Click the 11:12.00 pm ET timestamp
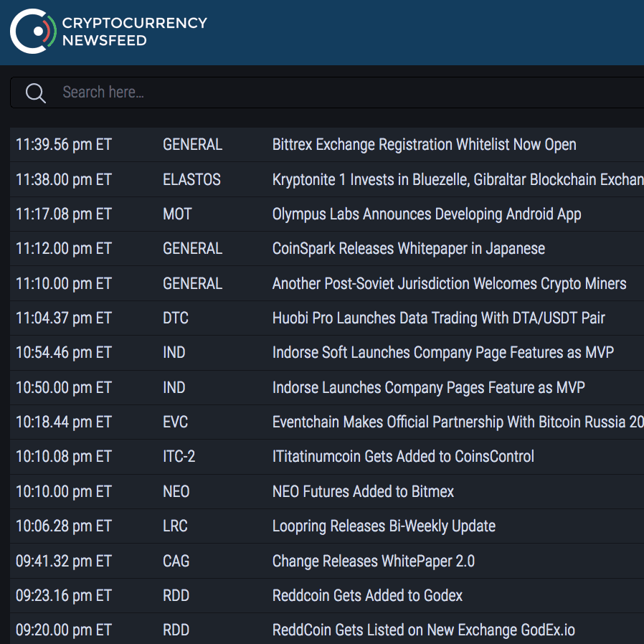Viewport: 644px width, 644px height. (64, 248)
